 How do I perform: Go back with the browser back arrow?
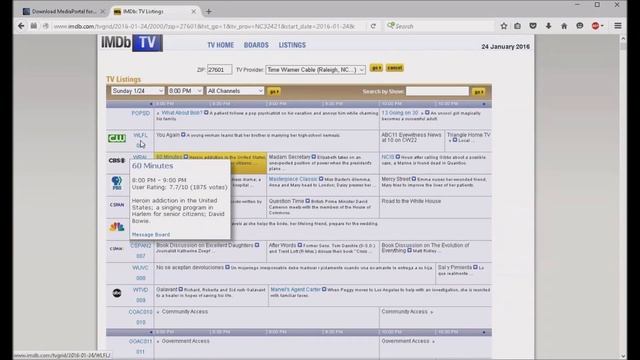click(x=21, y=26)
